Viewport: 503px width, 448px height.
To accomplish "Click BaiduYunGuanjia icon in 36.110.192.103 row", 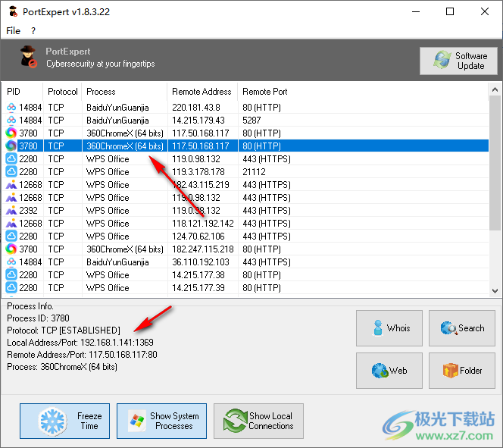I will 11,262.
